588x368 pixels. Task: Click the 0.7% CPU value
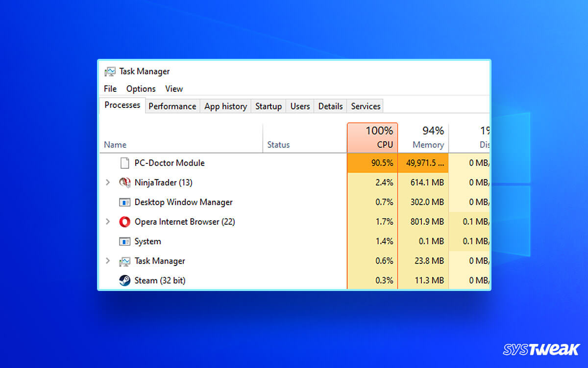(384, 202)
